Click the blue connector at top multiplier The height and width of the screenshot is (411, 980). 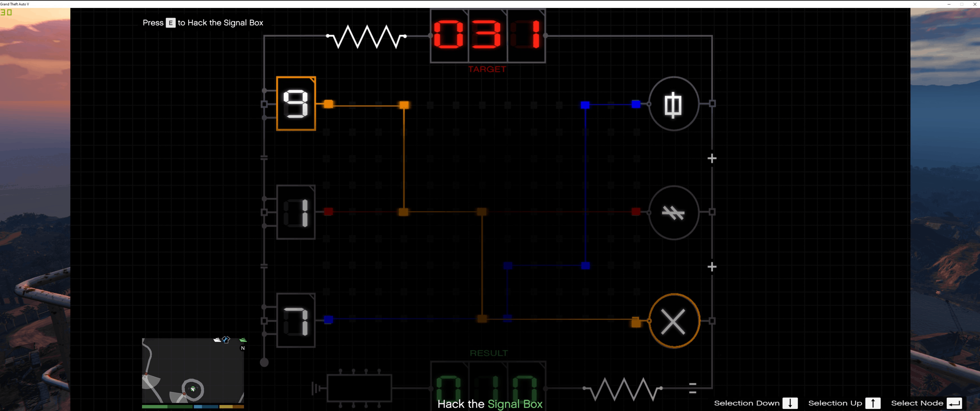(x=636, y=104)
